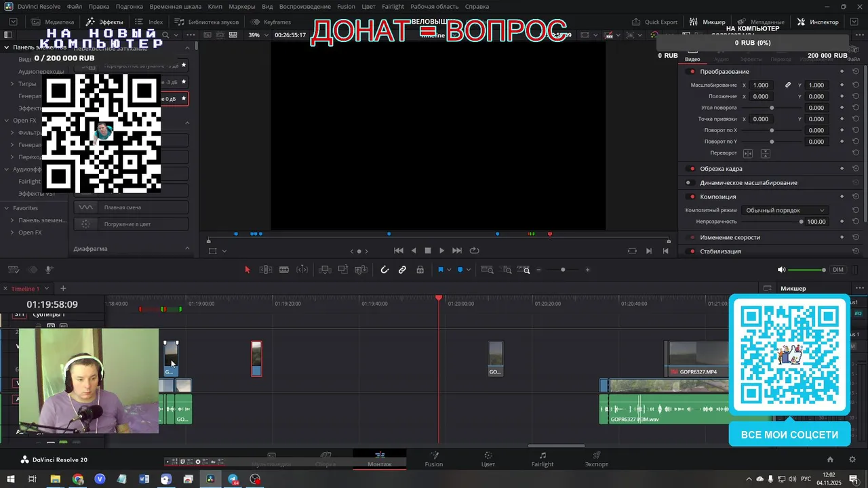Switch to the Fusion page

434,460
